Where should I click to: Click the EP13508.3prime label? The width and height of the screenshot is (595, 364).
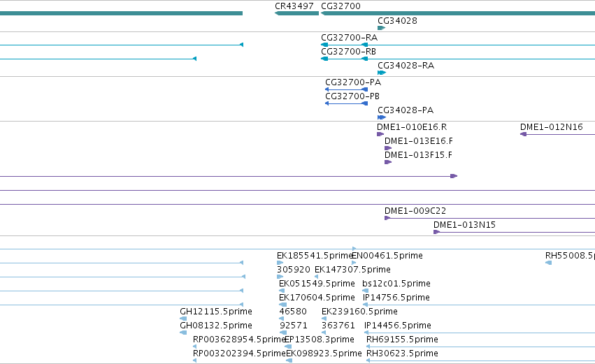point(319,340)
